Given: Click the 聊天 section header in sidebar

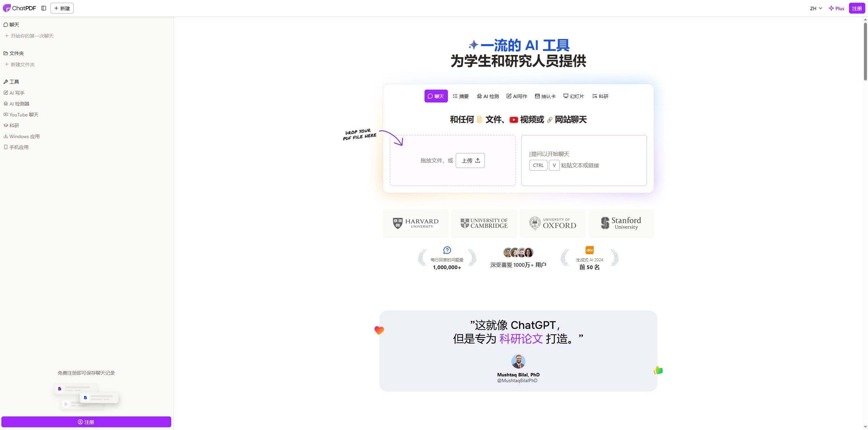Looking at the screenshot, I should (12, 25).
